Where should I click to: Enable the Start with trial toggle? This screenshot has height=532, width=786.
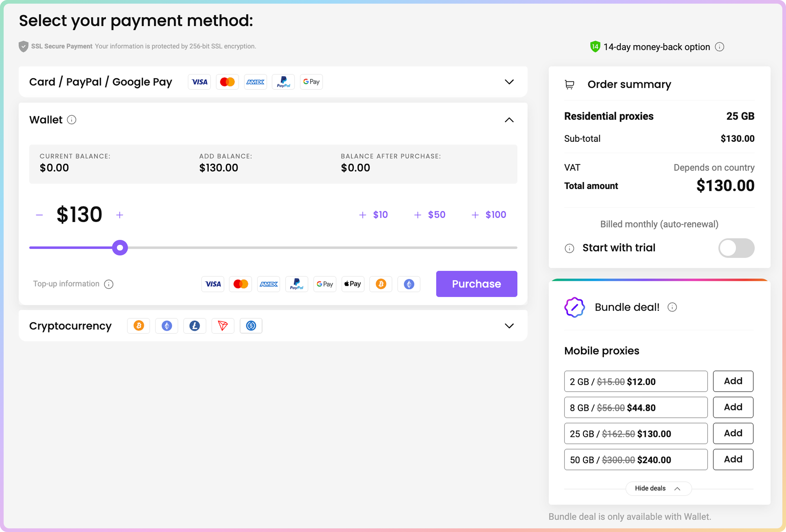click(x=736, y=248)
